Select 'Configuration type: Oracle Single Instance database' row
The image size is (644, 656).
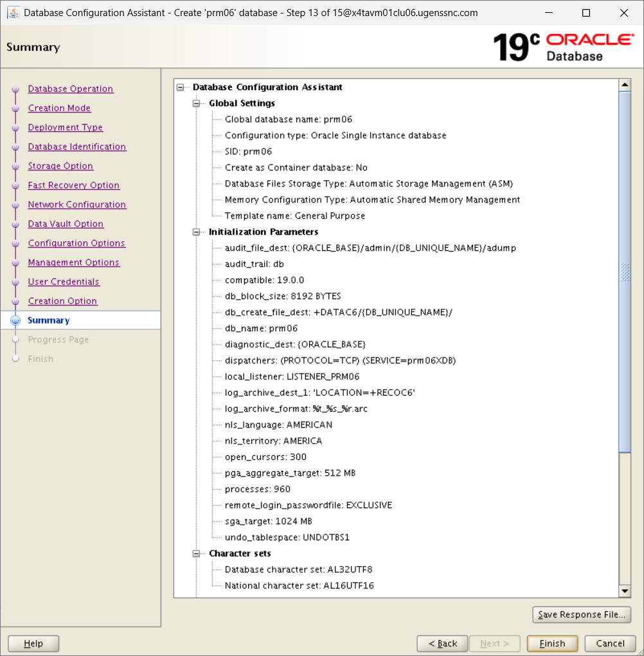tap(335, 136)
